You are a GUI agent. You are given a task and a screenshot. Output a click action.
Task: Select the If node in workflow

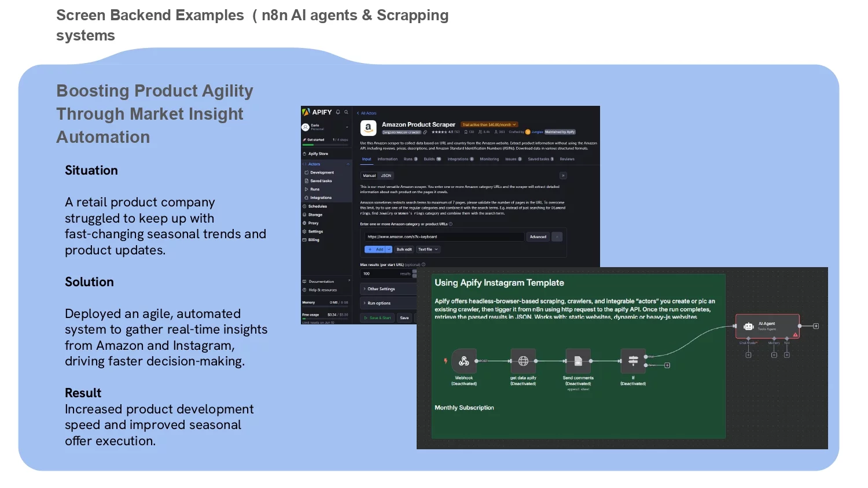(633, 361)
